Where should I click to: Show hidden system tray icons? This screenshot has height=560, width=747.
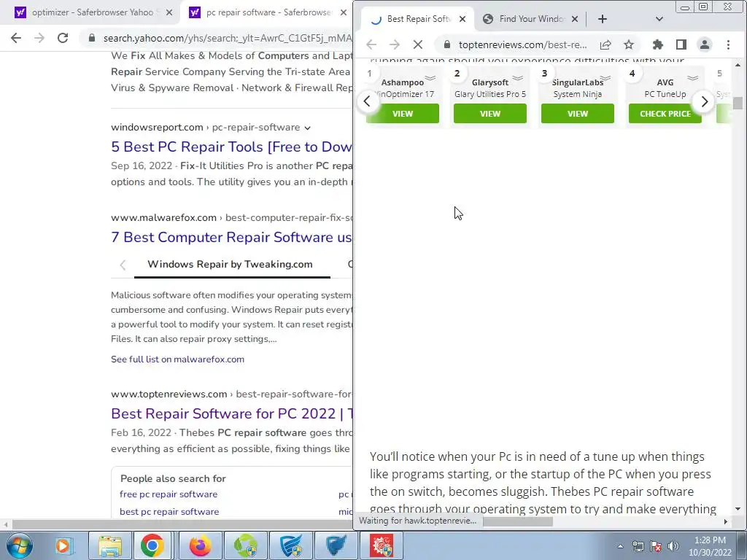pos(620,546)
